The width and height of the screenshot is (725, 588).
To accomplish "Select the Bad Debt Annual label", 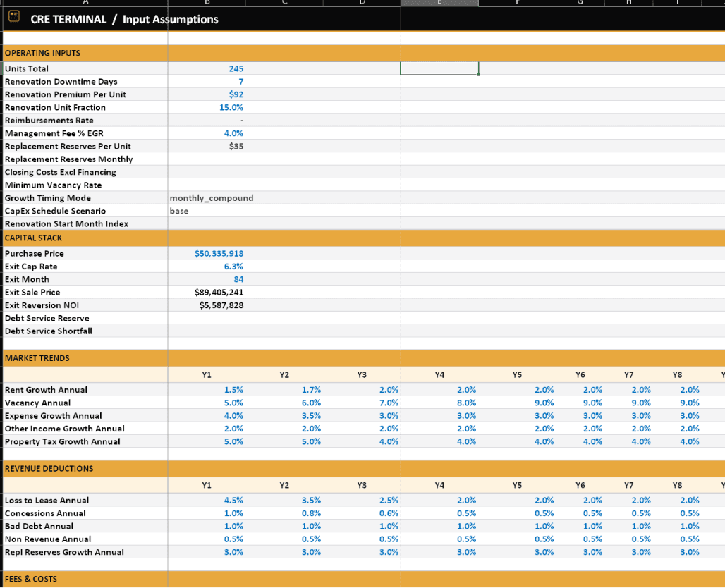I will point(39,526).
